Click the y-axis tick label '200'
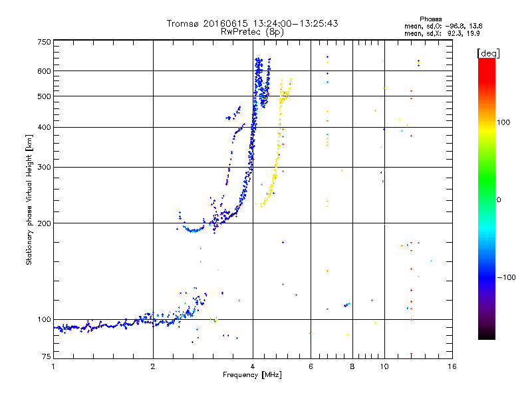The width and height of the screenshot is (532, 399). click(x=44, y=223)
